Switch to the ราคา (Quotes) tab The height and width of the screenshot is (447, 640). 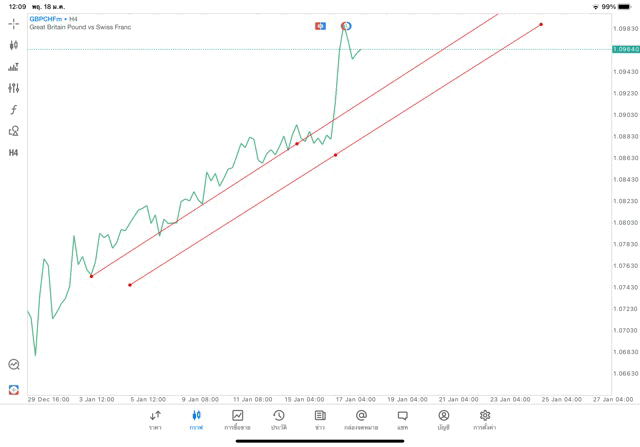tap(155, 419)
